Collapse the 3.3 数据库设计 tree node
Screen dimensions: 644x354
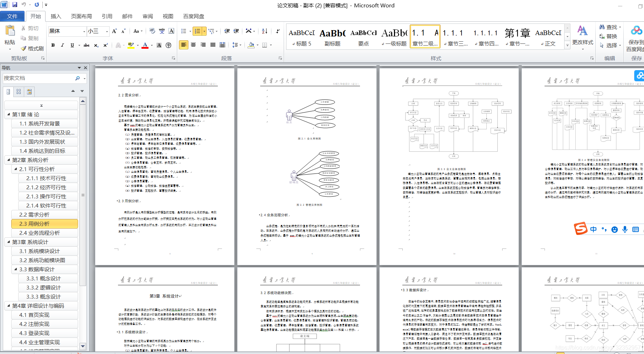click(x=15, y=269)
